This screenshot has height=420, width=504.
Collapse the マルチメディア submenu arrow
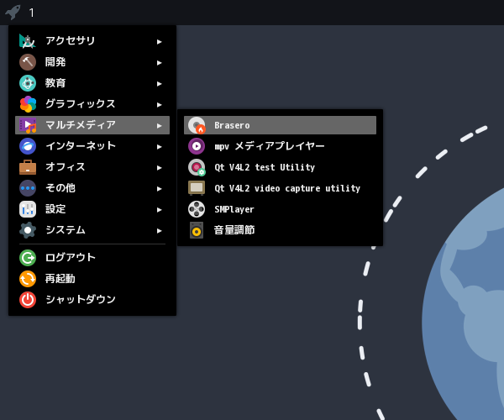click(159, 126)
